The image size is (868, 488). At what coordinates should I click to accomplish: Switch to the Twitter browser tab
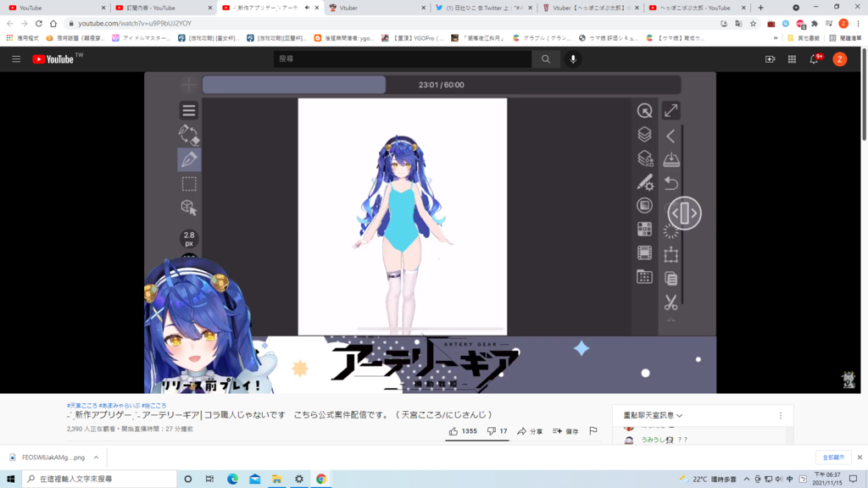(x=483, y=8)
